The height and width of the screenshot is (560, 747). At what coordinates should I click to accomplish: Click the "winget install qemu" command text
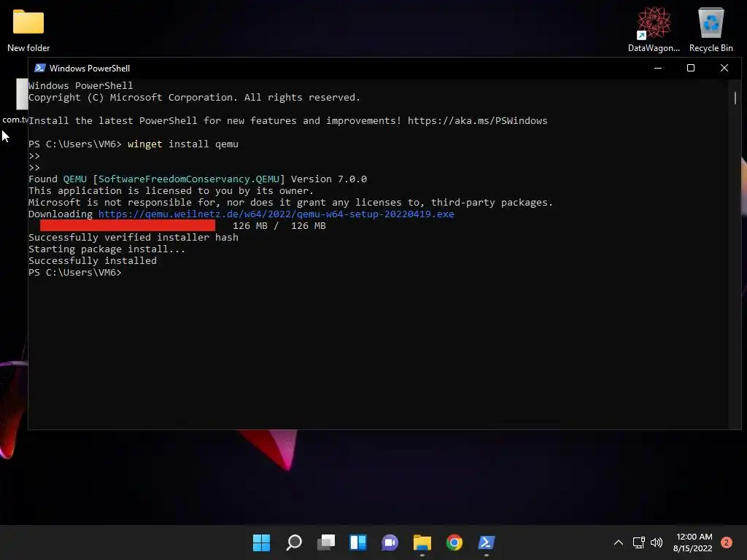[x=183, y=144]
